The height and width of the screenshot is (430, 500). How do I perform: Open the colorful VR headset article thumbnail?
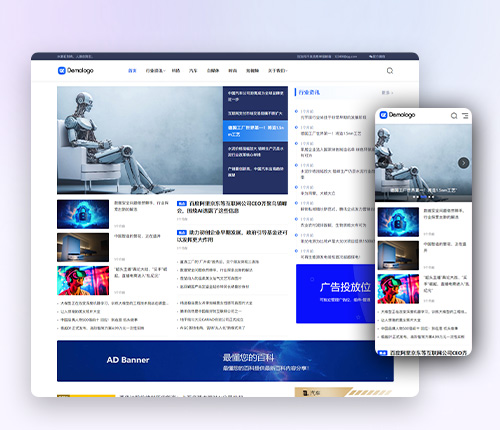click(83, 280)
